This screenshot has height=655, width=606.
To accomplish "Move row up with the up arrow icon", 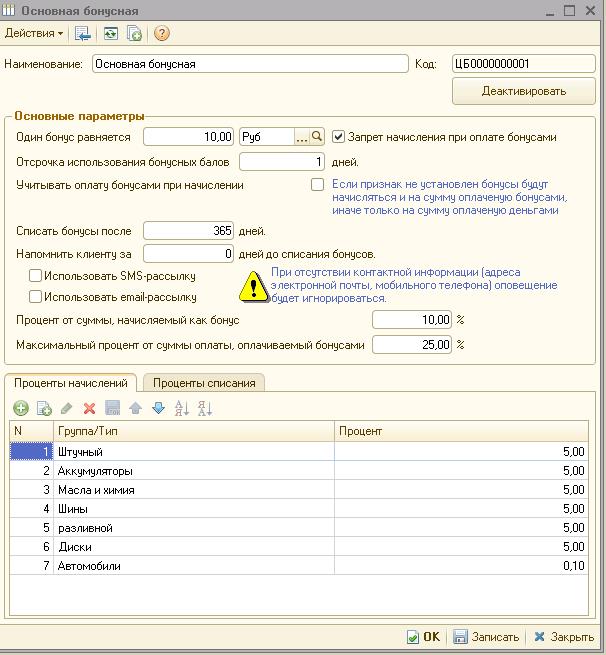I will (x=135, y=408).
